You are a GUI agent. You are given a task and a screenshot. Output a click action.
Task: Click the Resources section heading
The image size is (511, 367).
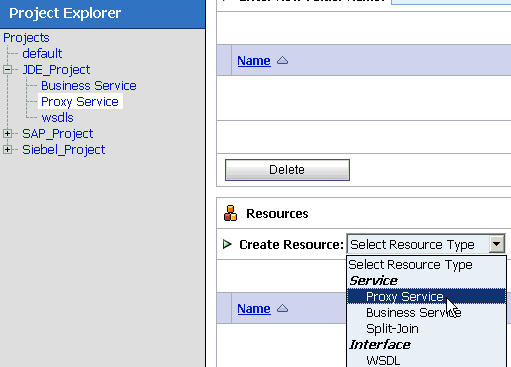tap(277, 214)
